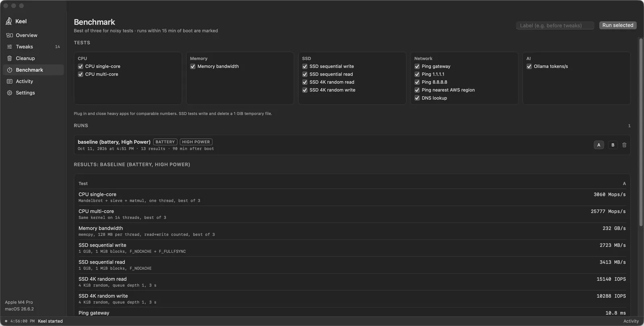This screenshot has height=326, width=644.
Task: Click the 3060 Mops/s result value
Action: coord(609,195)
